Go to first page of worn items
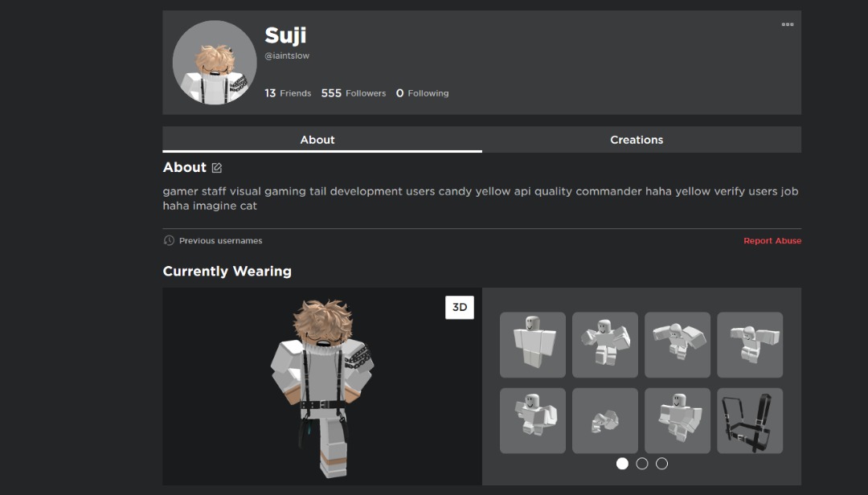This screenshot has height=495, width=868. tap(622, 464)
